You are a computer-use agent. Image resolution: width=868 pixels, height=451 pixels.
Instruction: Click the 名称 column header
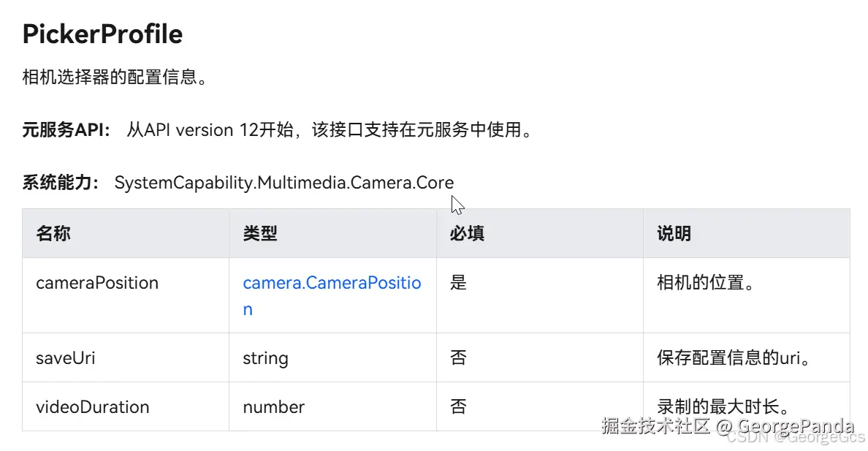pos(53,233)
